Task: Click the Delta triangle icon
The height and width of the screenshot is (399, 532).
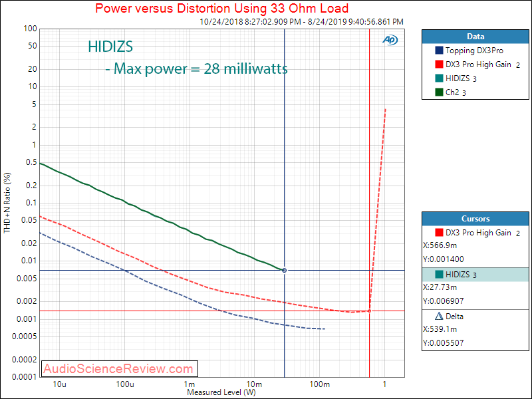Action: 439,317
